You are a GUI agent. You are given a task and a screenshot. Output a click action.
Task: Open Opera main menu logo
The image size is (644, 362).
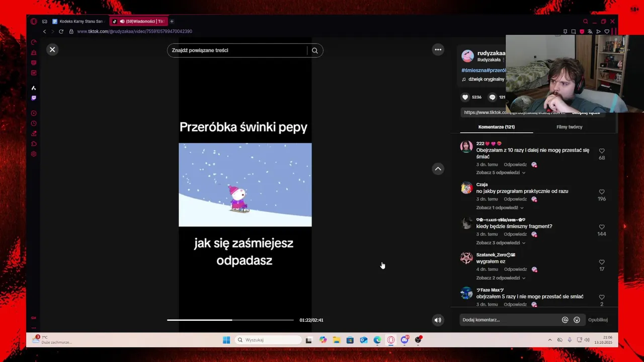(x=34, y=22)
